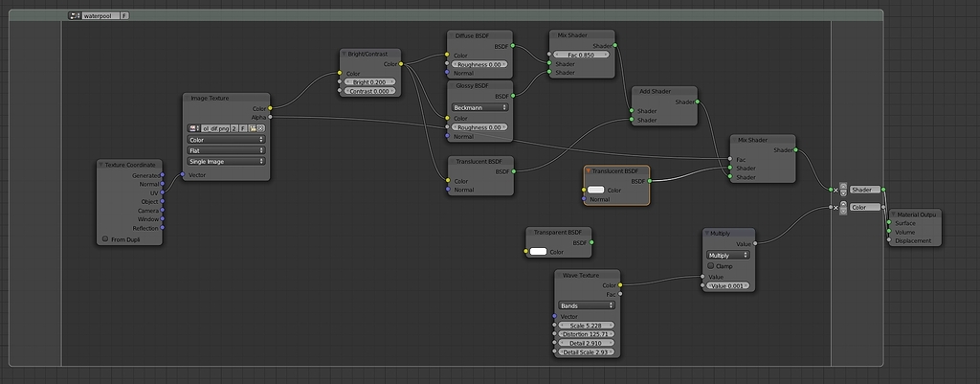Click the Generated output socket on Texture Coordinate
Image resolution: width=980 pixels, height=384 pixels.
click(x=163, y=176)
